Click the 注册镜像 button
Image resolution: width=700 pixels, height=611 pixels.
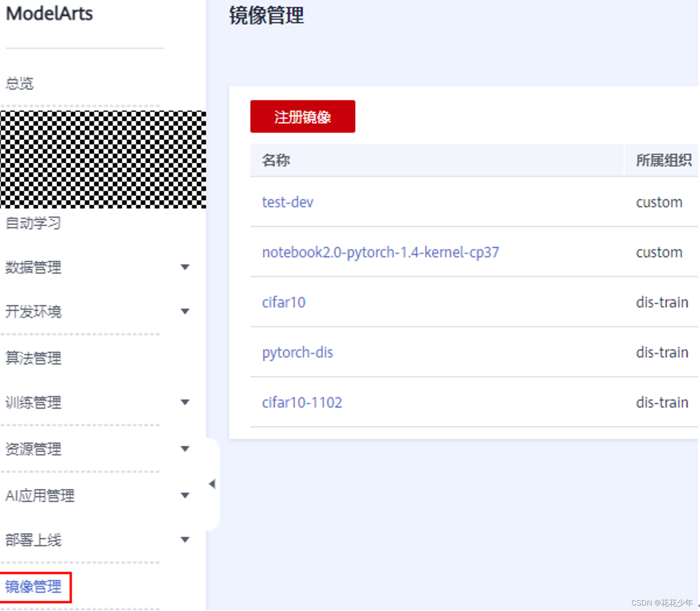click(302, 116)
